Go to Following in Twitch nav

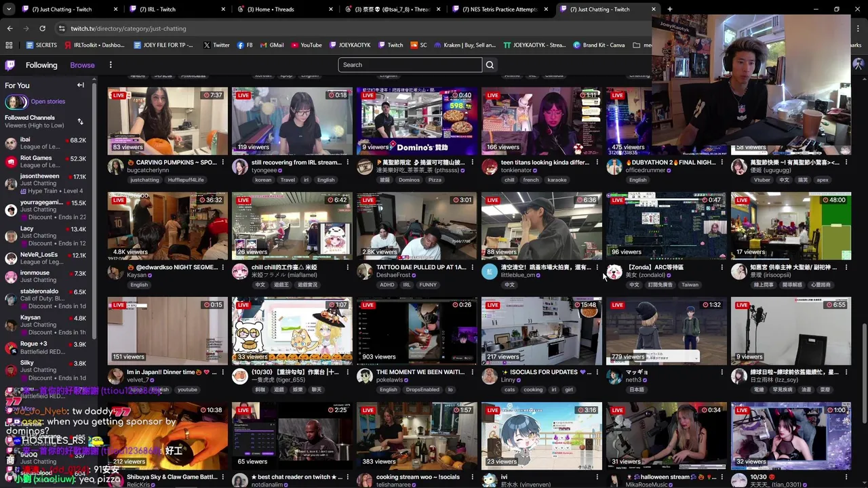coord(41,65)
